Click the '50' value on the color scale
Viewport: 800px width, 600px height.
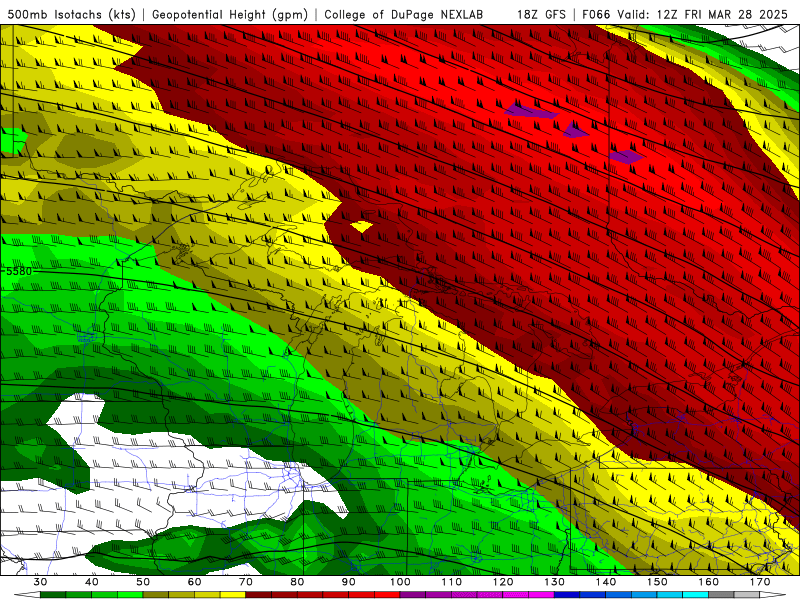coord(143,582)
